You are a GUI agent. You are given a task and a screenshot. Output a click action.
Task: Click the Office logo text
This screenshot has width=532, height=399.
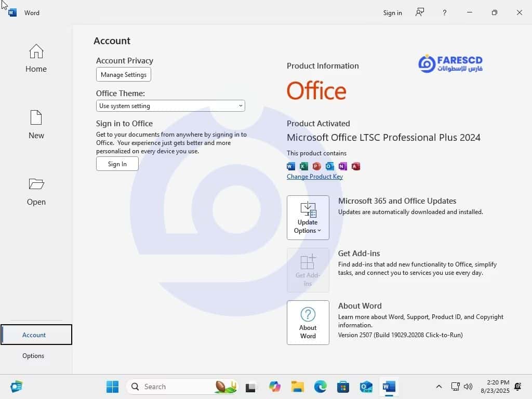point(316,90)
